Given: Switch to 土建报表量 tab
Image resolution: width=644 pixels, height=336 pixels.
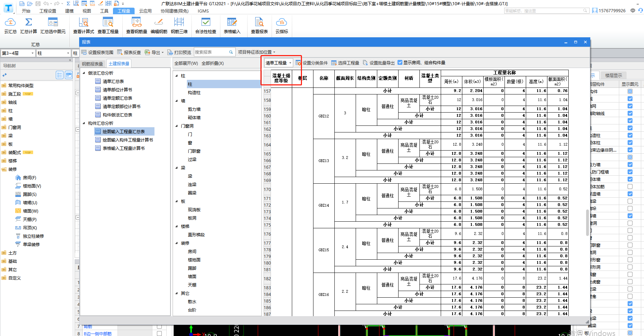Looking at the screenshot, I should 119,64.
